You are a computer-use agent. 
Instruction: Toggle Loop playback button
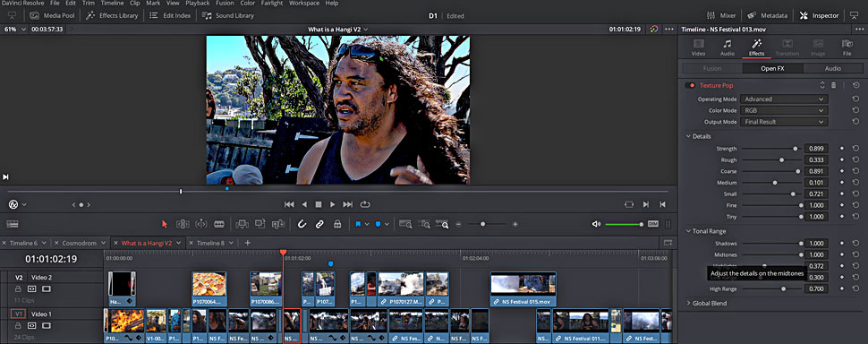[365, 204]
